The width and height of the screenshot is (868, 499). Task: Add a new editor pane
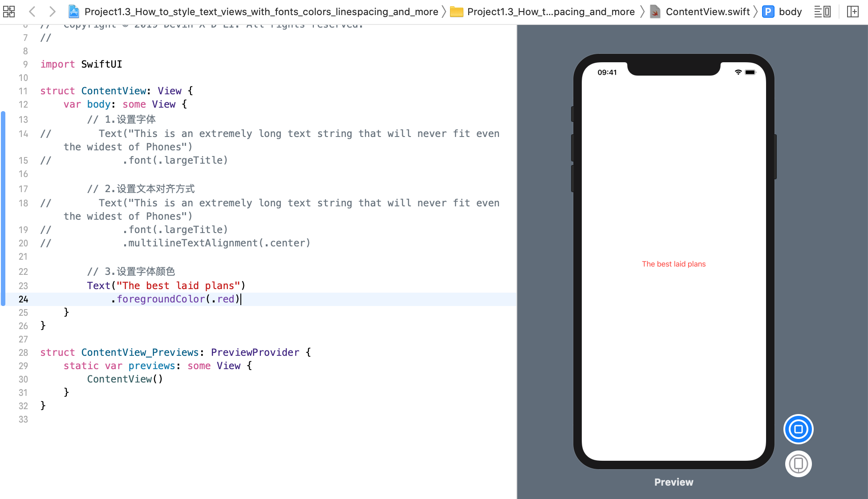point(853,12)
